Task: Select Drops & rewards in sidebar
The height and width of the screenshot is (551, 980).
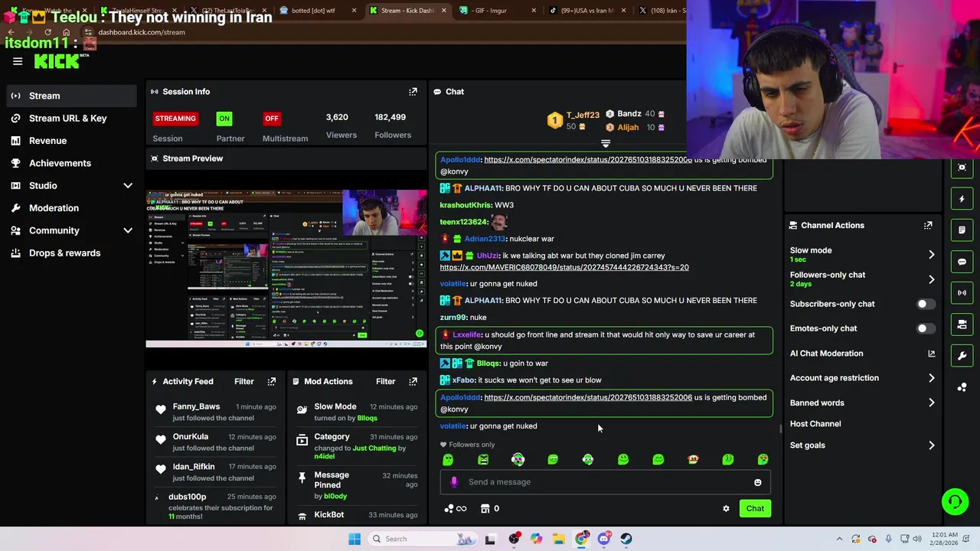Action: [64, 253]
